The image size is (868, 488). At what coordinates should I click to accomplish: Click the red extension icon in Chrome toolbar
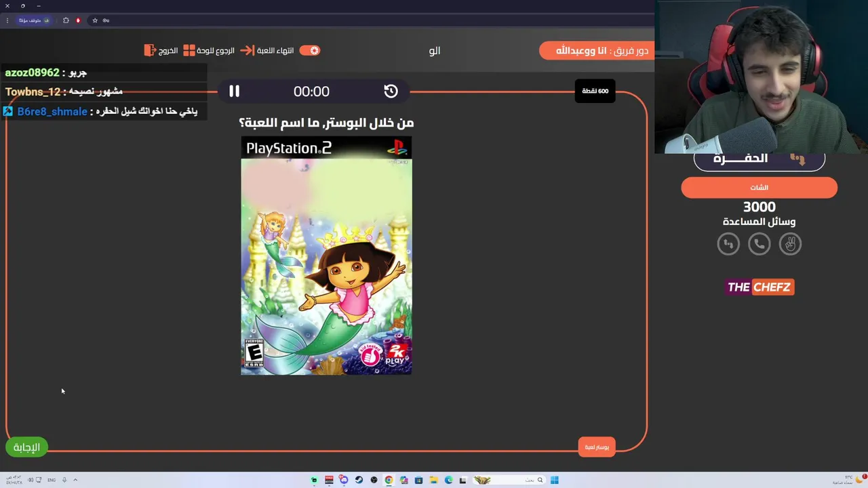78,20
